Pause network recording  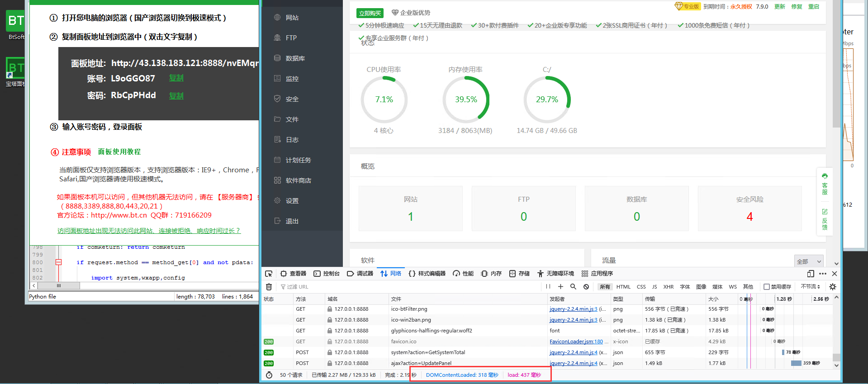pyautogui.click(x=548, y=287)
